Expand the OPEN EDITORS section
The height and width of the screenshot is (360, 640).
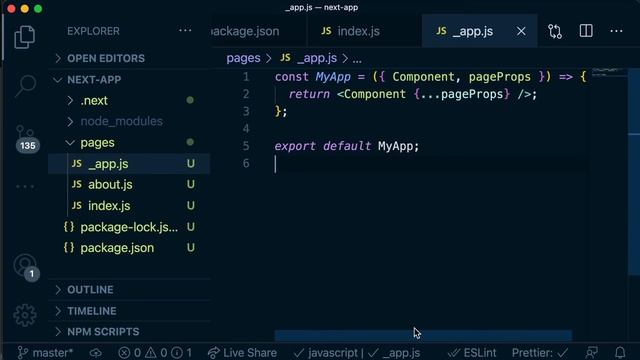click(x=129, y=58)
